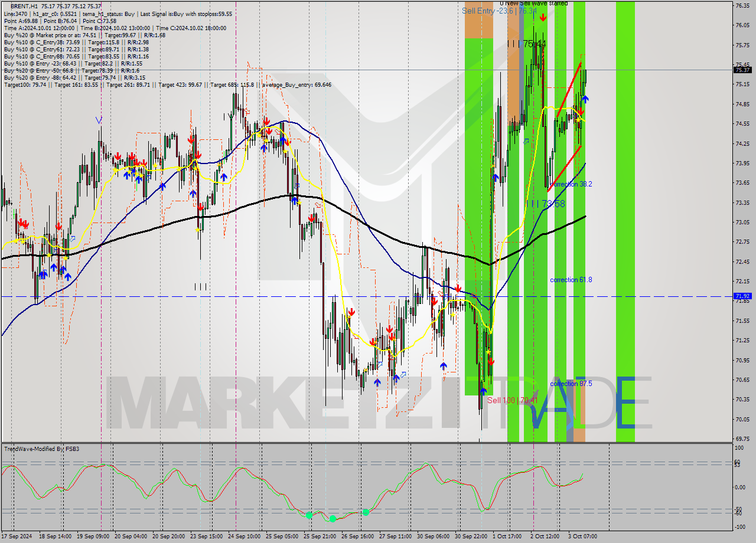
Task: Click the '1 Oct 17:00' time axis label
Action: point(508,537)
